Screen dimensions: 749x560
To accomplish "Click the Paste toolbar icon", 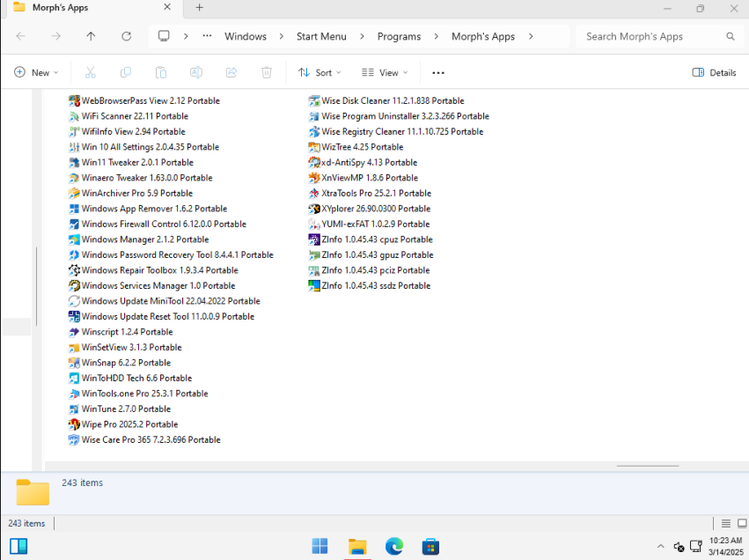I will [161, 72].
